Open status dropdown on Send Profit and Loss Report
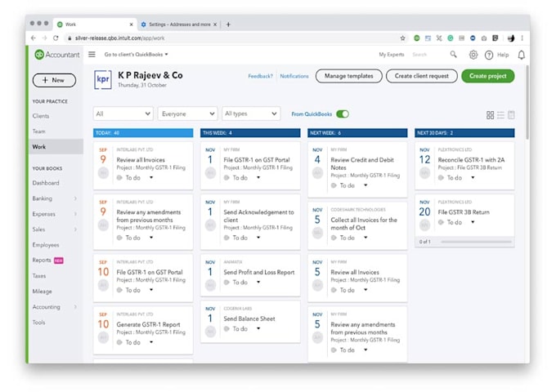 point(258,283)
